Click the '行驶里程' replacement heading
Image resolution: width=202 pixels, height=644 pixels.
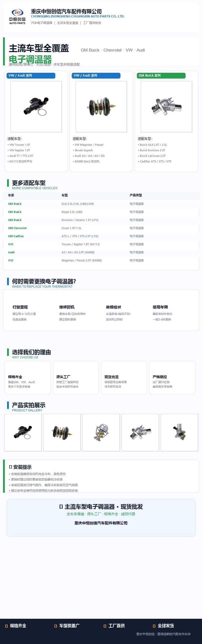(x=20, y=307)
